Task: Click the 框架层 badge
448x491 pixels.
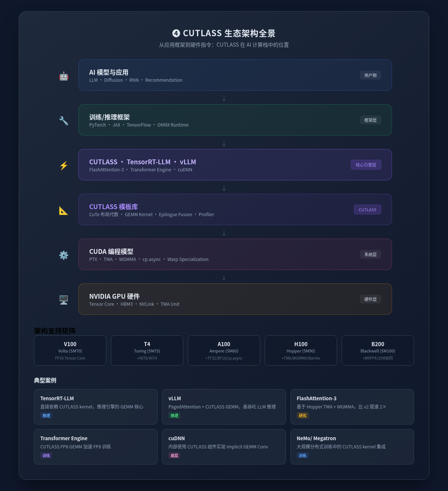Action: 370,120
